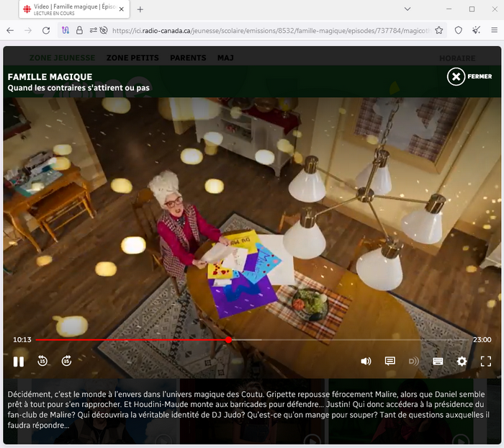Skip forward 15 seconds
Viewport: 504px width, 448px height.
(66, 361)
